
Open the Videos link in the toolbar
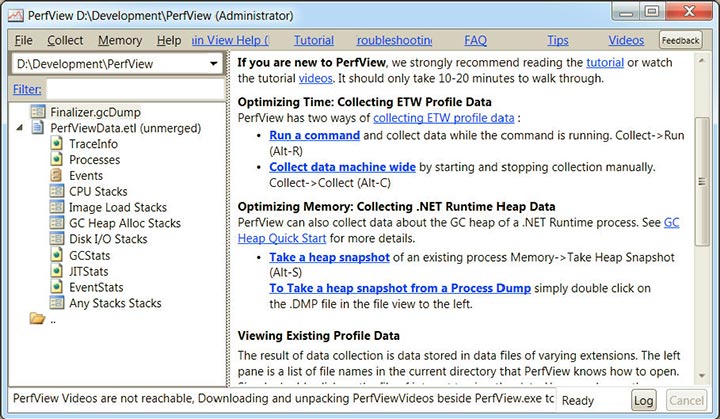626,40
